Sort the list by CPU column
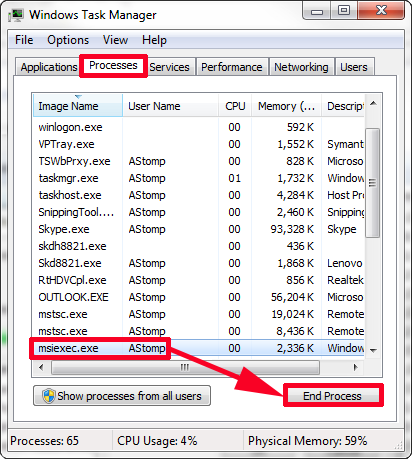 coord(235,106)
